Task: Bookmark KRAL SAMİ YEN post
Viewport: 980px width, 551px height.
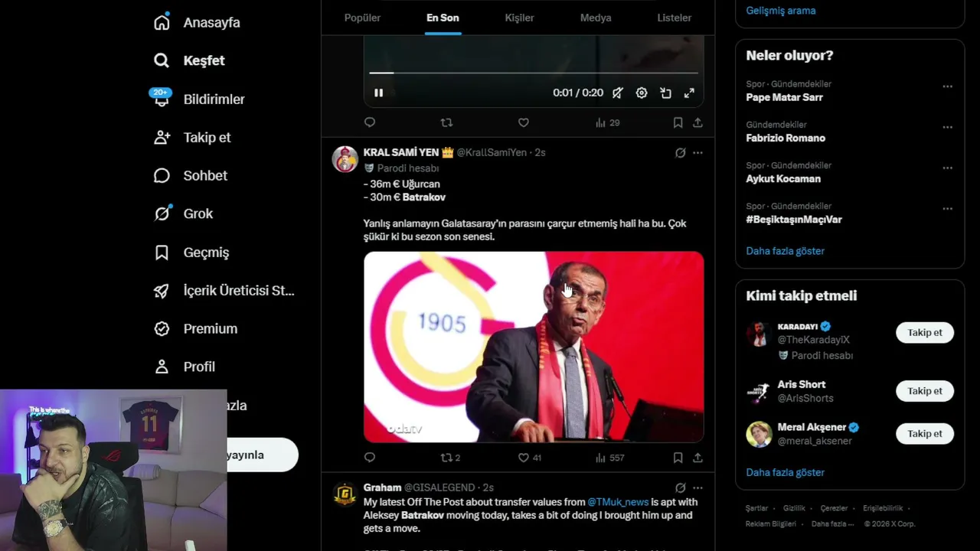Action: (x=678, y=458)
